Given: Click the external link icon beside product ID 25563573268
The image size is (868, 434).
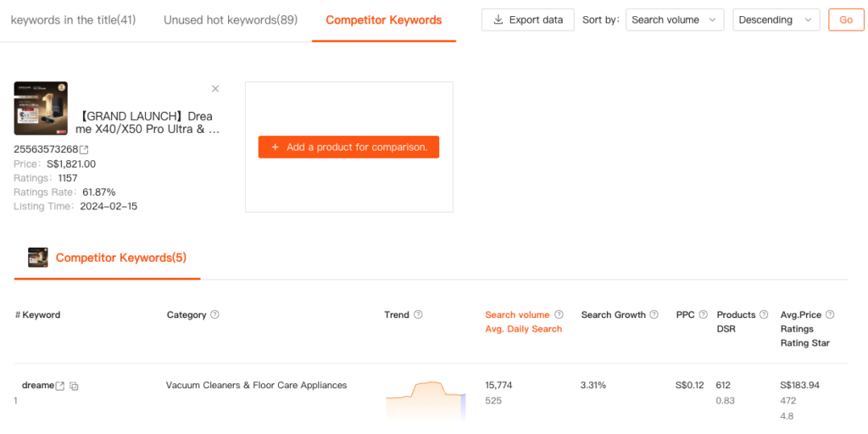Looking at the screenshot, I should click(84, 150).
